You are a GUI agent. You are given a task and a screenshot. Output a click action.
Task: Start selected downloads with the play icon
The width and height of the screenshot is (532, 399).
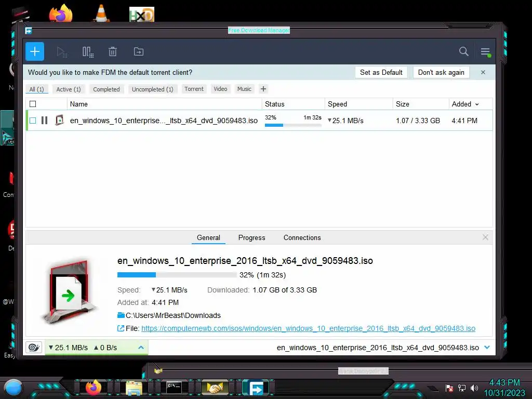(62, 52)
